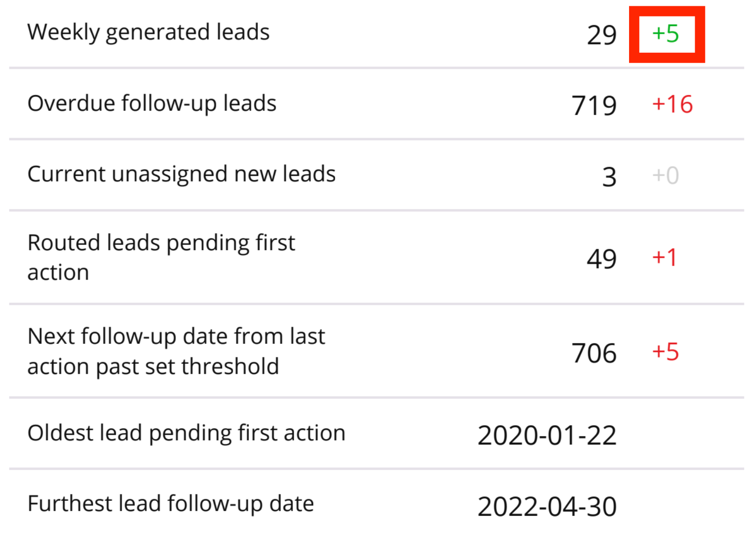
Task: Click the red +5 change indicator
Action: (666, 352)
